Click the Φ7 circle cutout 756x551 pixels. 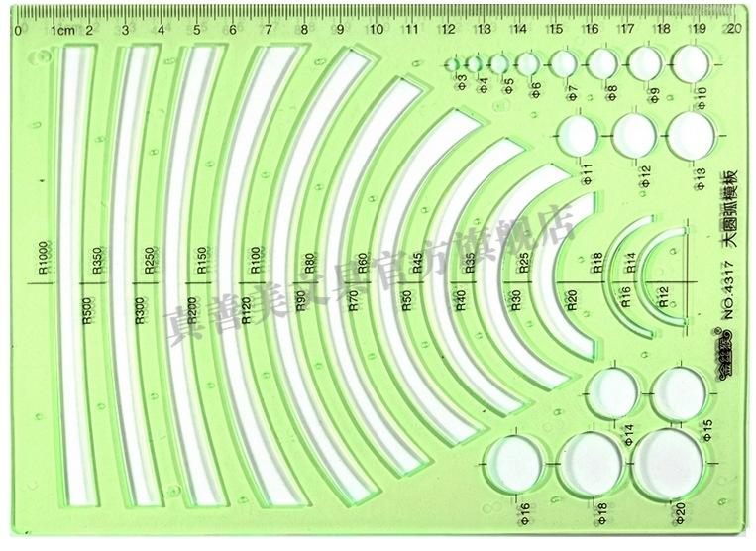click(x=563, y=63)
